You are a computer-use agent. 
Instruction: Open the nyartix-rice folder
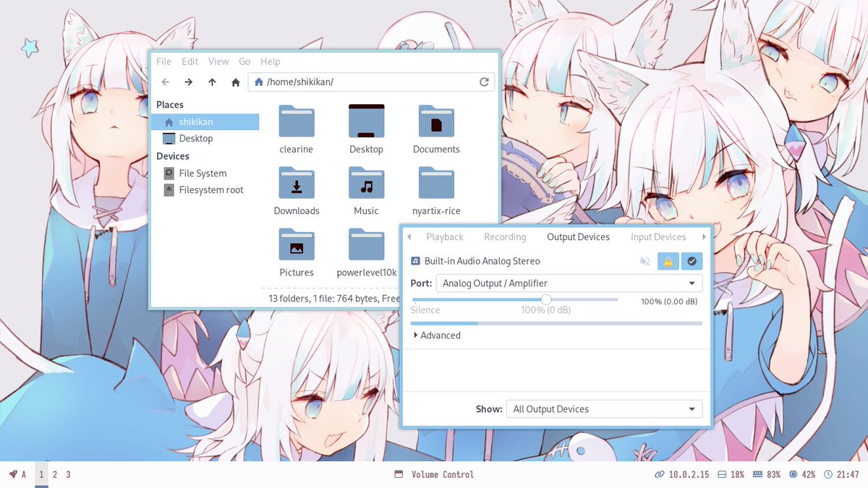[x=436, y=192]
